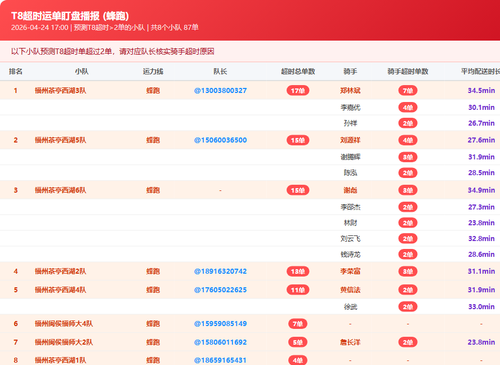Image resolution: width=500 pixels, height=365 pixels.
Task: Click the 排名 column header
Action: click(x=16, y=71)
